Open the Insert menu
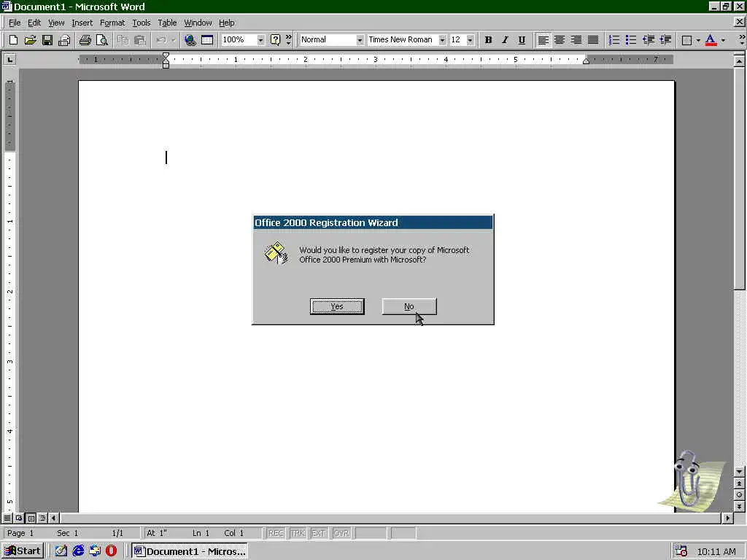 tap(82, 23)
